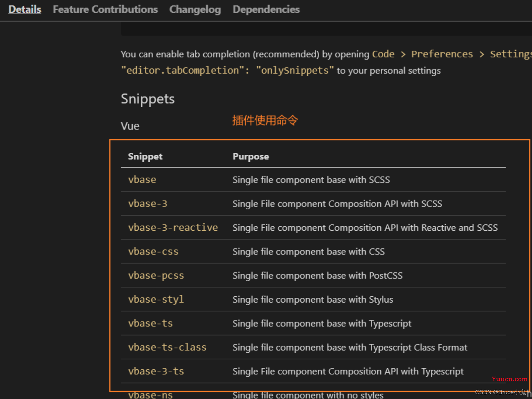Image resolution: width=532 pixels, height=399 pixels.
Task: Click "Single File component Composition API with Typescript"
Action: tap(348, 371)
